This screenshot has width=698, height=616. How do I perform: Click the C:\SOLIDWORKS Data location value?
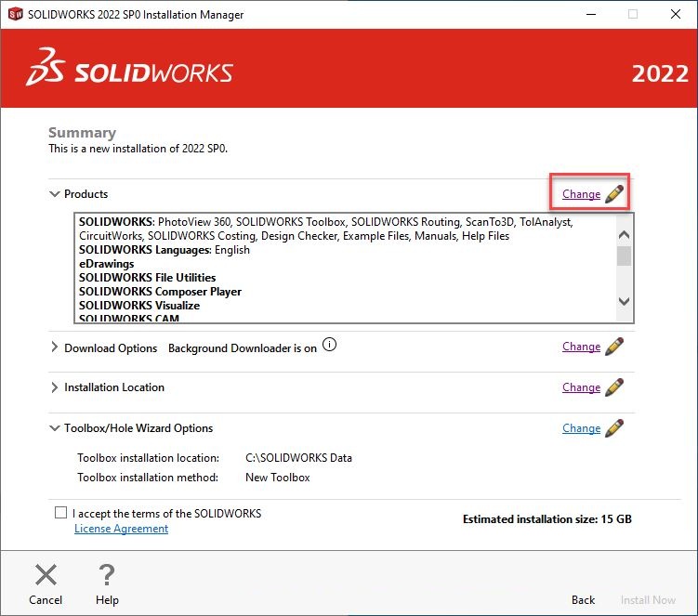[x=298, y=457]
